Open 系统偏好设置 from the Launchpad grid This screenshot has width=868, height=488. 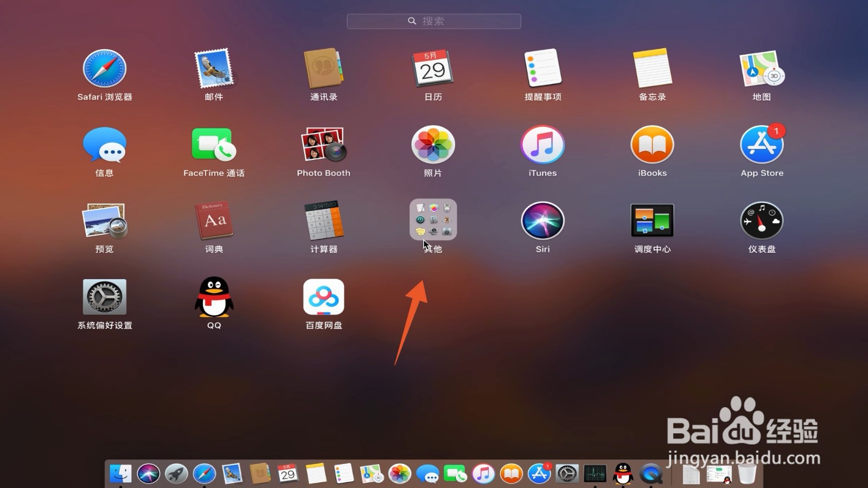[x=105, y=297]
